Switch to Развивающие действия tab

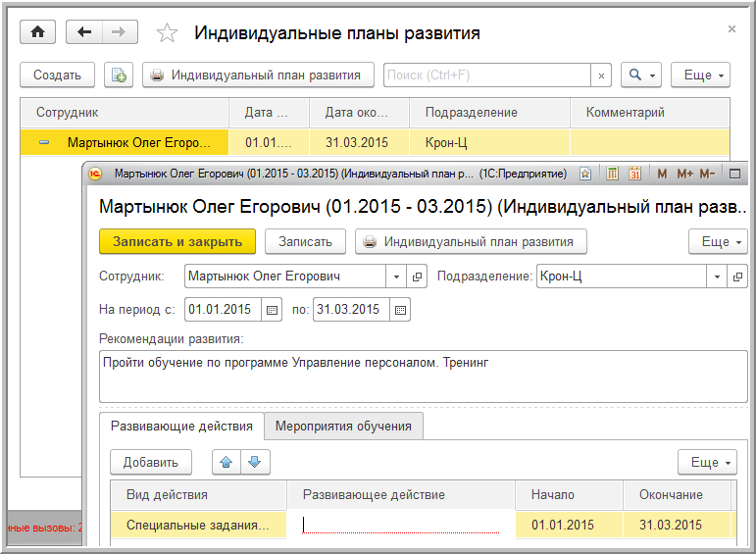181,427
